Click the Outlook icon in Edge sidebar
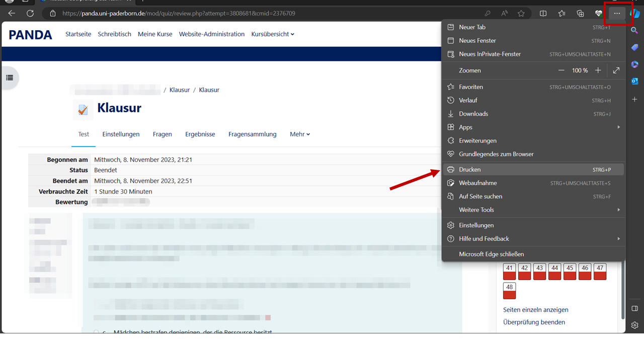This screenshot has width=644, height=344. pos(634,81)
